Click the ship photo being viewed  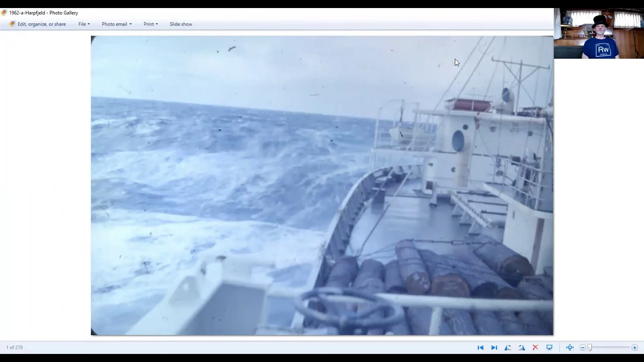[322, 186]
